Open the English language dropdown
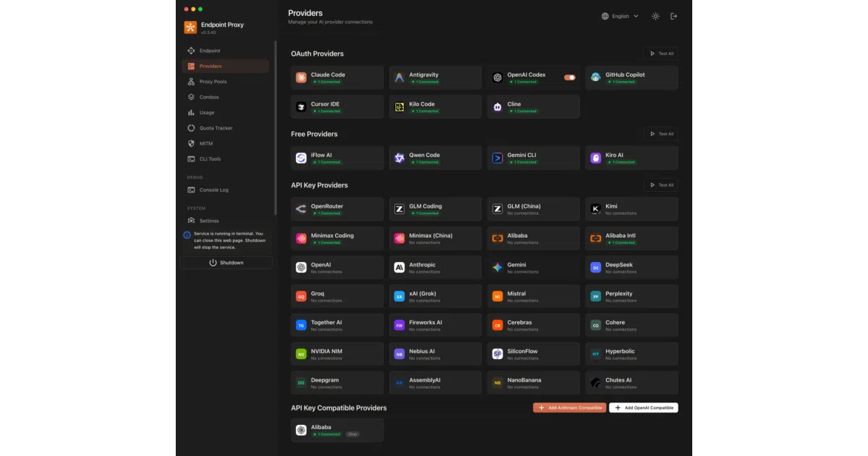Image resolution: width=868 pixels, height=456 pixels. pyautogui.click(x=620, y=16)
